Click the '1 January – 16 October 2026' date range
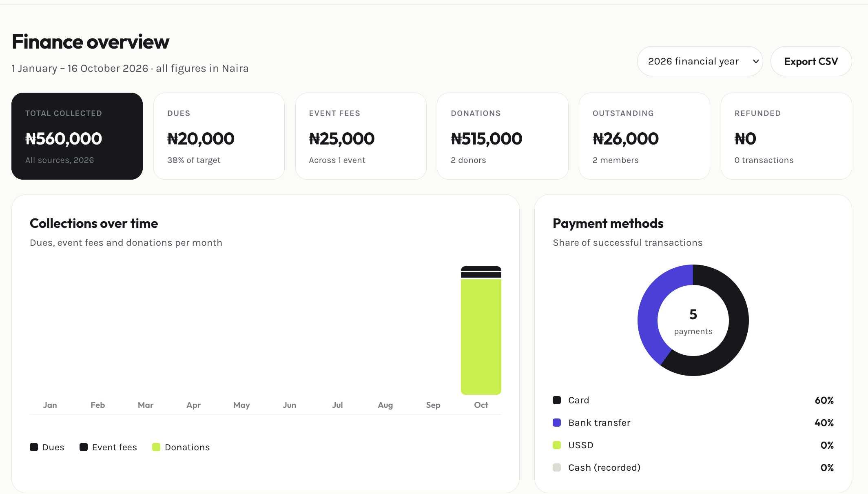Image resolution: width=868 pixels, height=494 pixels. pos(80,68)
